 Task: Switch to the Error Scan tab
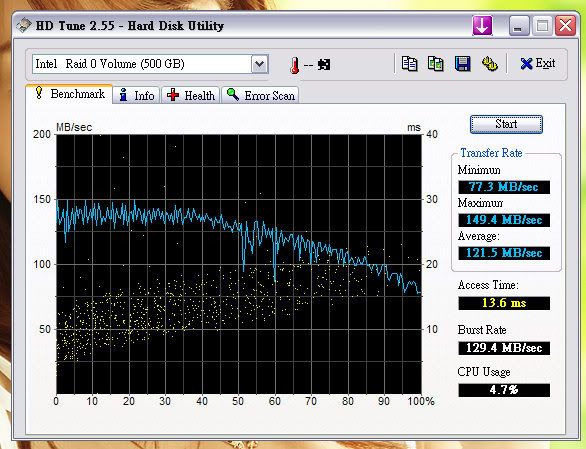[x=260, y=95]
